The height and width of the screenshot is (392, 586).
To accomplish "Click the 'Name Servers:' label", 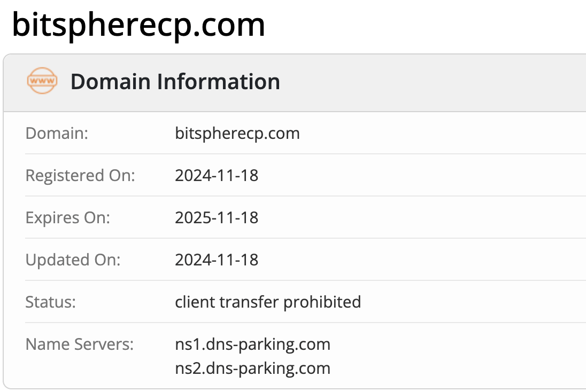I will 79,344.
